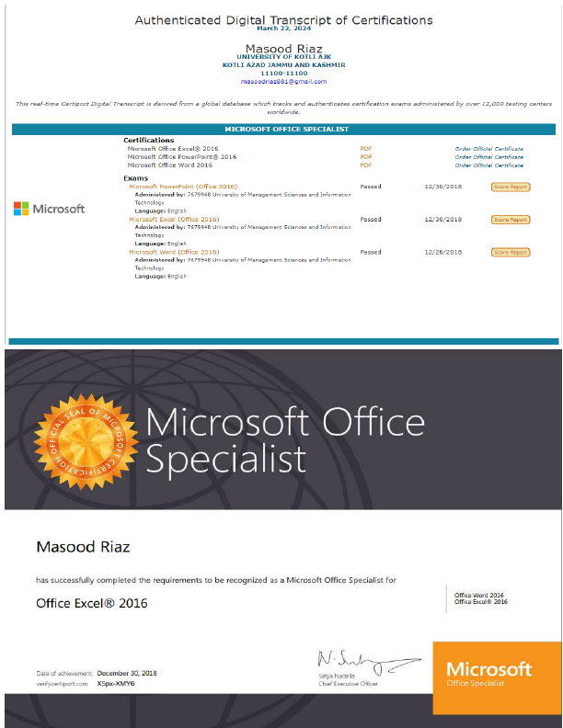Click 'KOTLI AZAD JAMMU AND KASHMIR' text
Screen dimensions: 563x728
click(283, 65)
